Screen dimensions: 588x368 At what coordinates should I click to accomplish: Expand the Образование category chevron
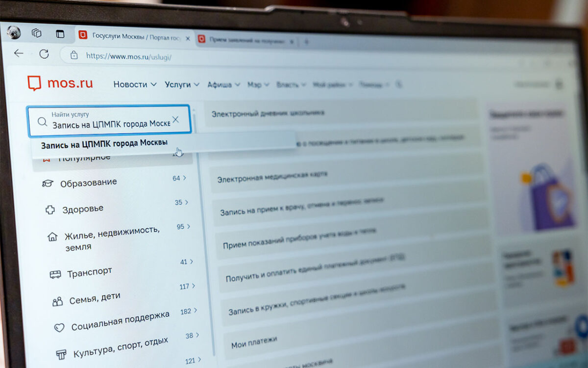pyautogui.click(x=185, y=178)
